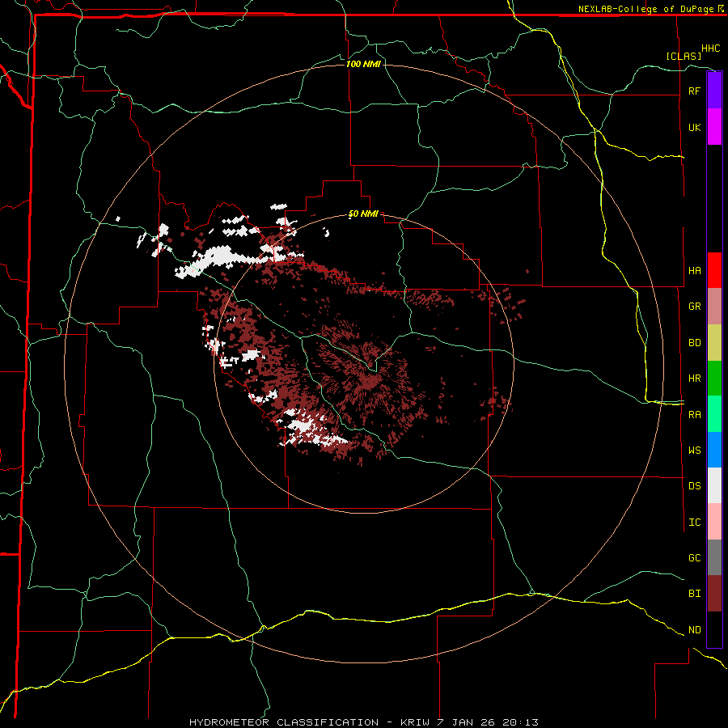This screenshot has height=728, width=728.
Task: Click the HR green legend color swatch
Action: (x=714, y=379)
